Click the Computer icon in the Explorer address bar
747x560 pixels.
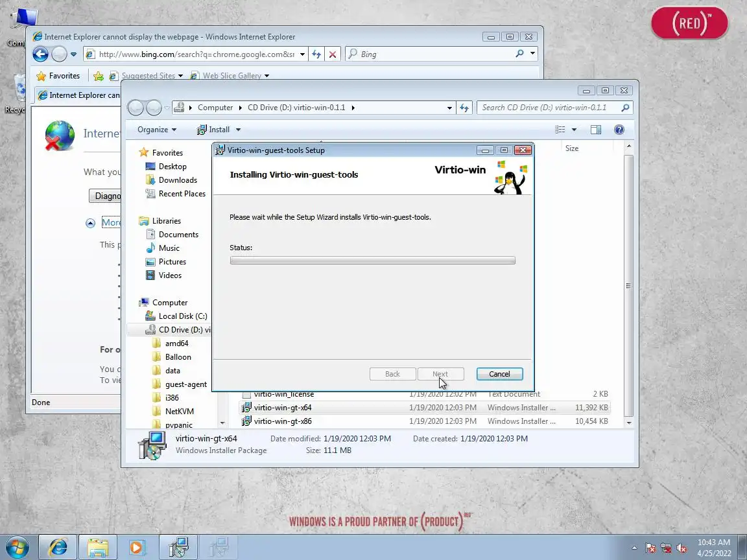point(179,108)
